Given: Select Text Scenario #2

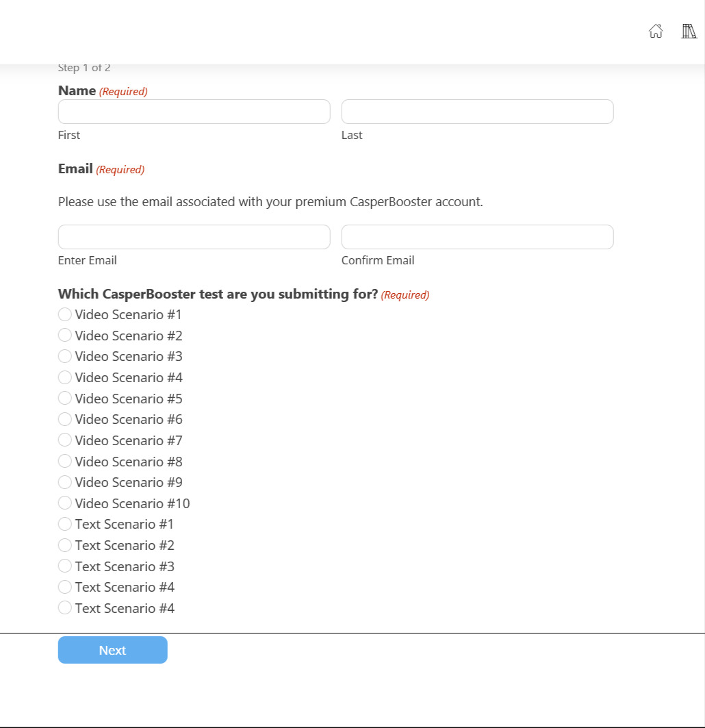Looking at the screenshot, I should point(64,544).
